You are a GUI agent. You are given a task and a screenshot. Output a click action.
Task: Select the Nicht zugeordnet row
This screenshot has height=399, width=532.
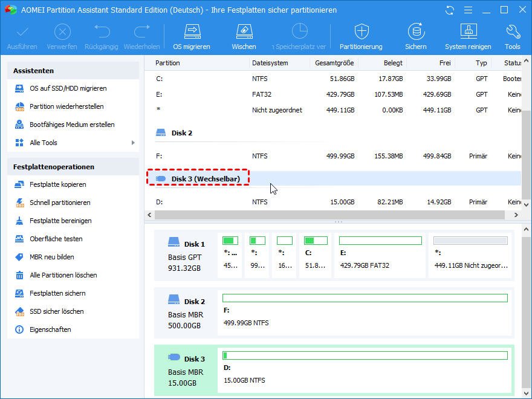[334, 110]
